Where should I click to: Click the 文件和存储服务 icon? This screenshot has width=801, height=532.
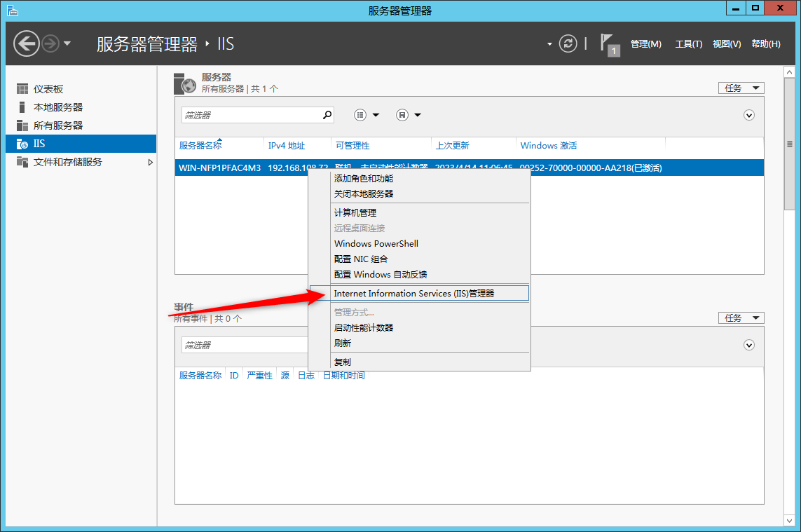coord(22,162)
